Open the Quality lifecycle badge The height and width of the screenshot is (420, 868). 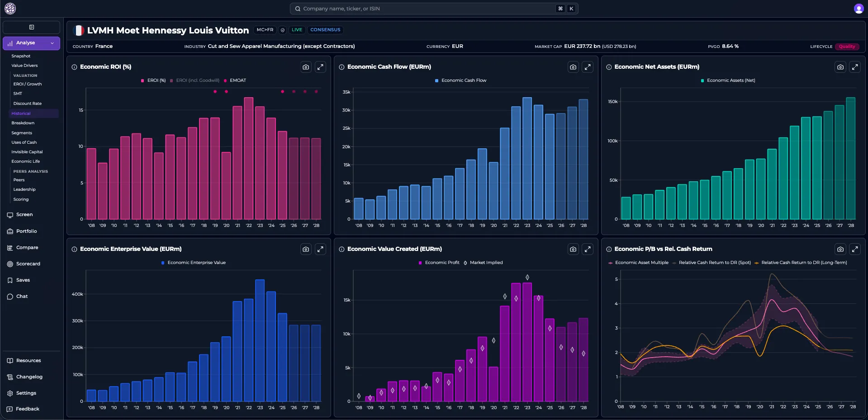click(847, 47)
